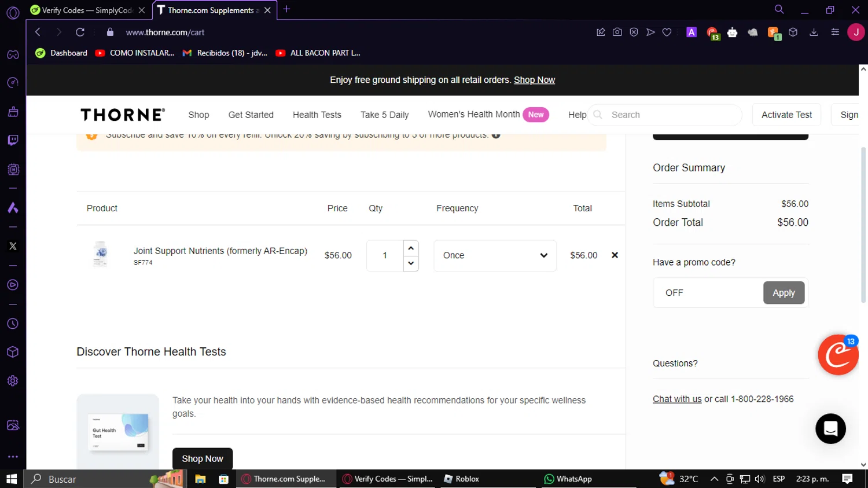Increase quantity with the up arrow
The width and height of the screenshot is (868, 488).
[x=411, y=248]
